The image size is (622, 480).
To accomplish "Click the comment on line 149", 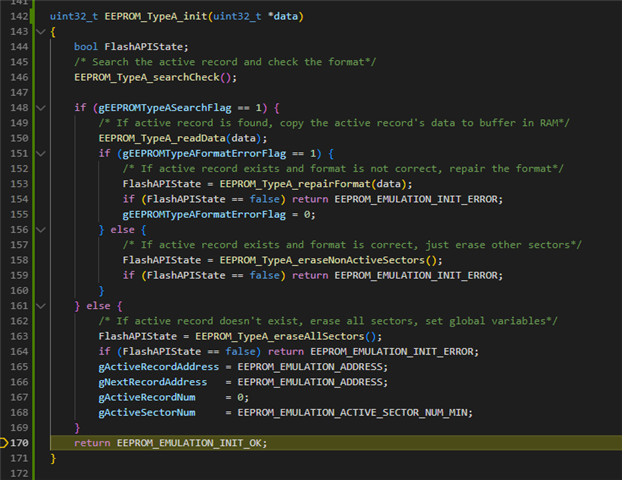I will pyautogui.click(x=334, y=123).
